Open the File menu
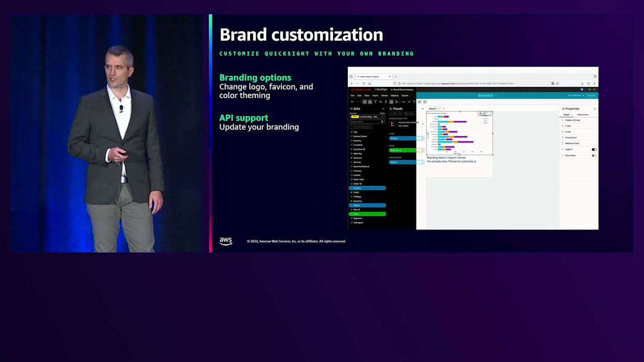 pyautogui.click(x=353, y=95)
